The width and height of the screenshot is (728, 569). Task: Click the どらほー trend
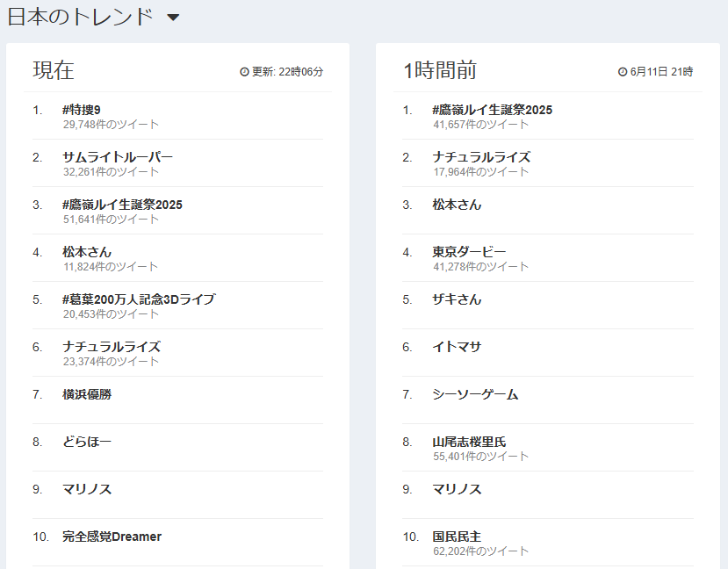[87, 442]
